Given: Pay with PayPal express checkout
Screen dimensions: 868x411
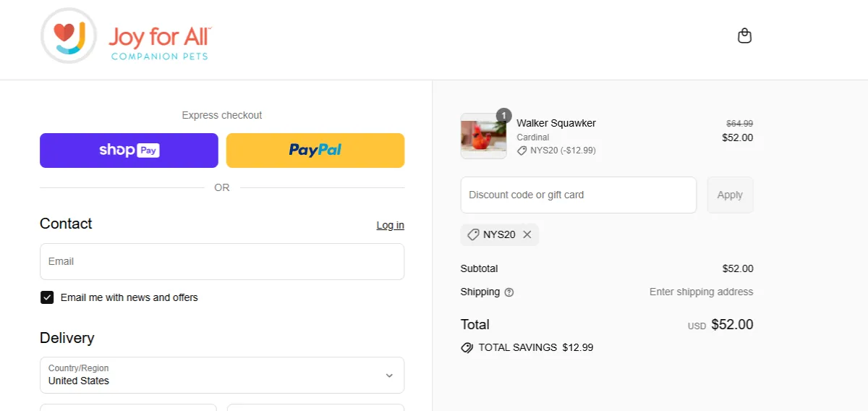Looking at the screenshot, I should (x=315, y=151).
